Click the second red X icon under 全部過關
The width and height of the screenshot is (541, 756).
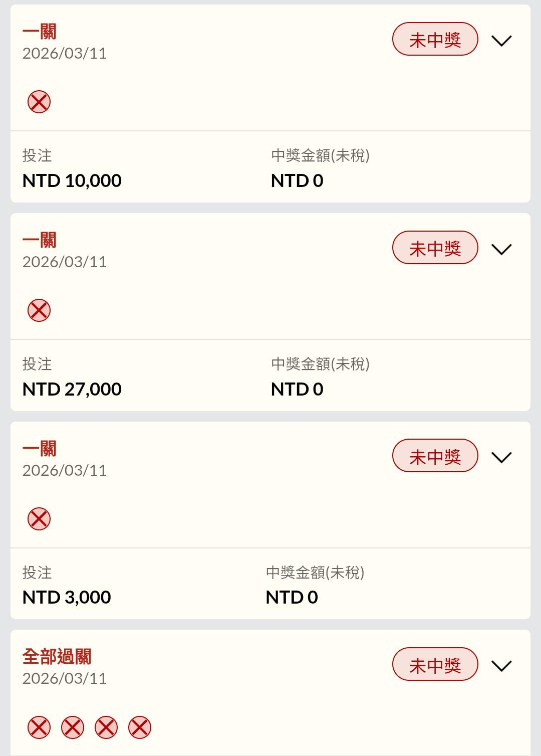tap(73, 727)
